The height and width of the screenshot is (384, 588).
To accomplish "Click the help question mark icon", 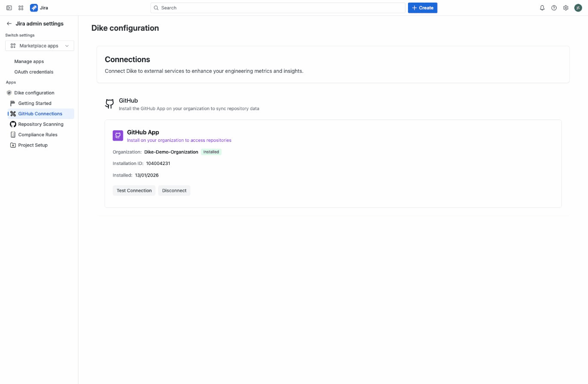I will pos(554,8).
